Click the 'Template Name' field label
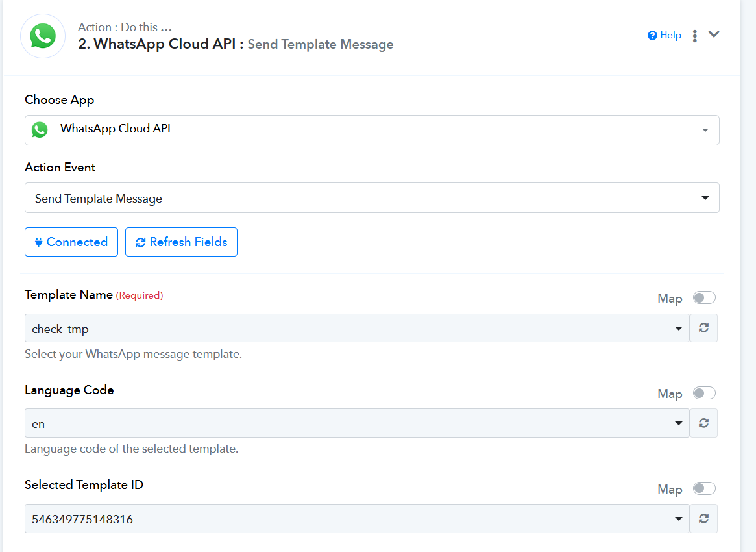 (x=69, y=294)
